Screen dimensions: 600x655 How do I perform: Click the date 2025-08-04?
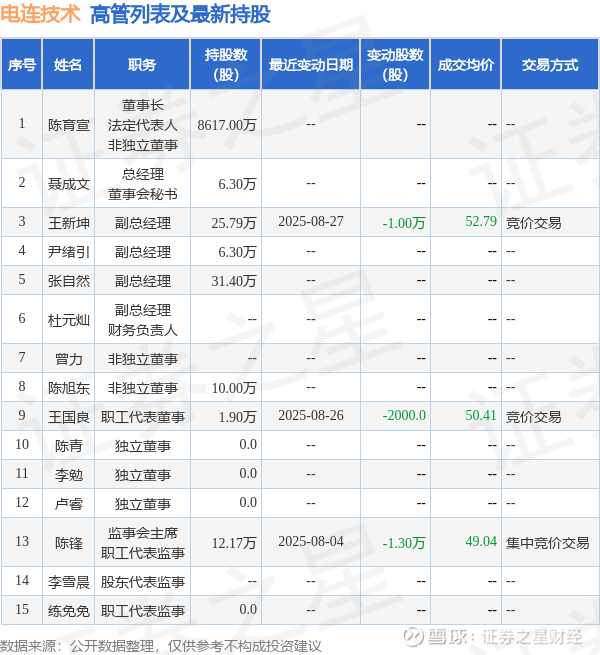coord(310,542)
